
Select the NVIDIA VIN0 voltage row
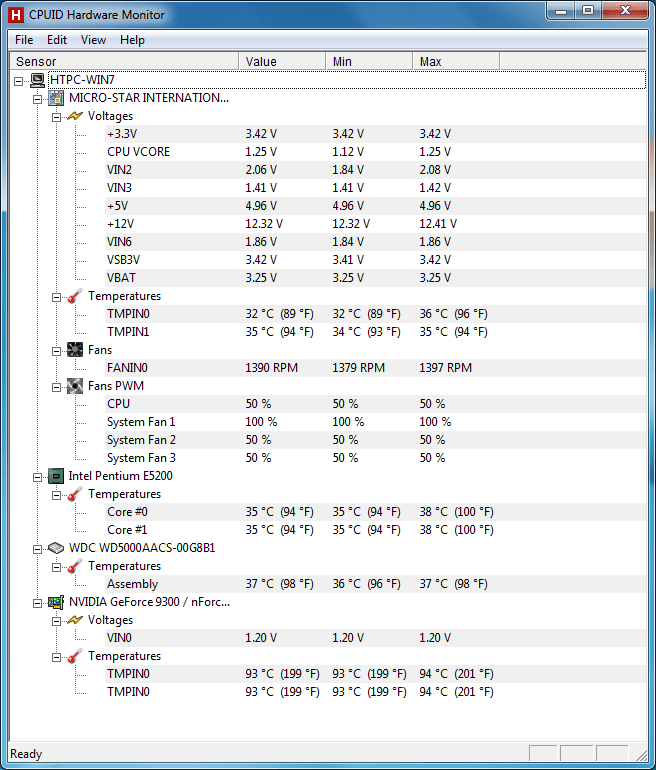tap(376, 638)
